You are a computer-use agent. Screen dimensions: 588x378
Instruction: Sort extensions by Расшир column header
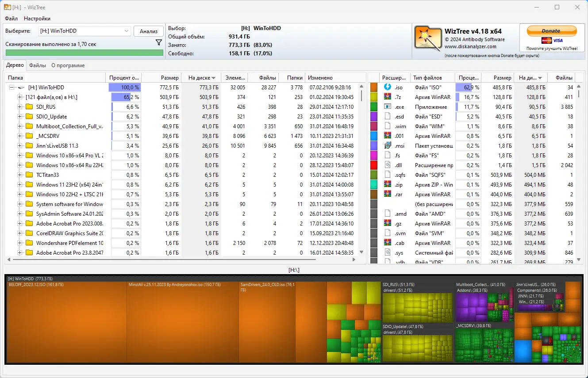tap(395, 78)
